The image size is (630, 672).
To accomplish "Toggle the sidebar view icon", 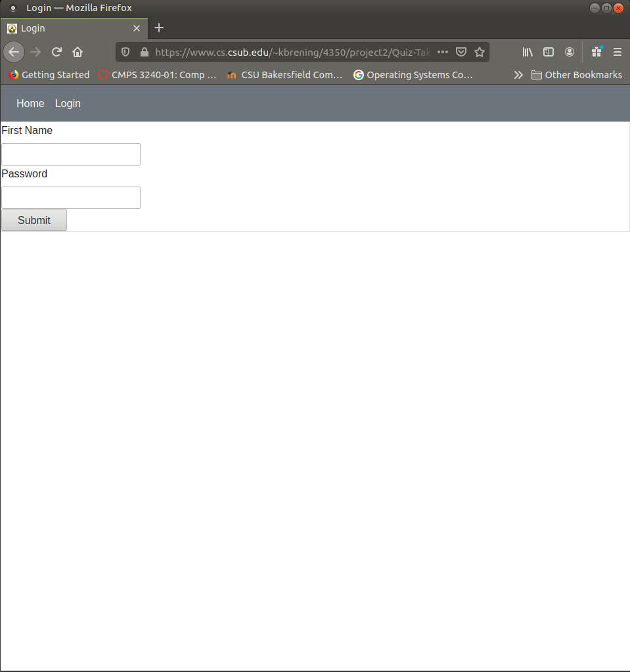I will [549, 53].
